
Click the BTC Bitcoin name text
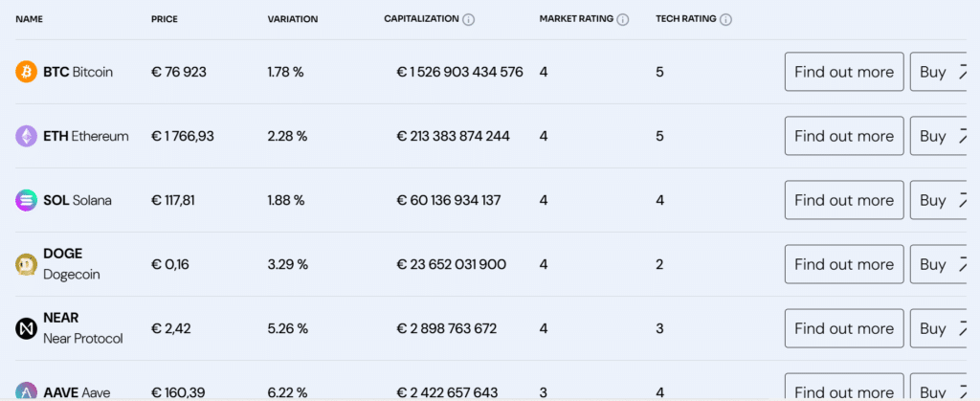pyautogui.click(x=78, y=72)
